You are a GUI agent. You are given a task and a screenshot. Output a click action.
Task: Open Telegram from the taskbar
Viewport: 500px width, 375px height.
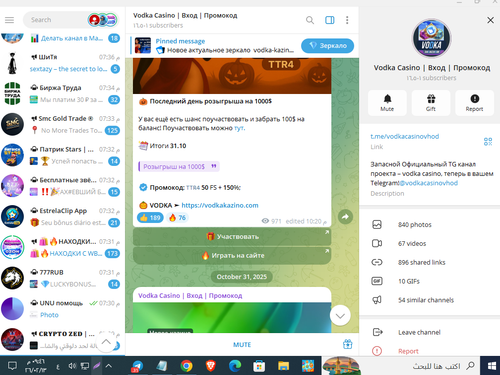(x=137, y=366)
